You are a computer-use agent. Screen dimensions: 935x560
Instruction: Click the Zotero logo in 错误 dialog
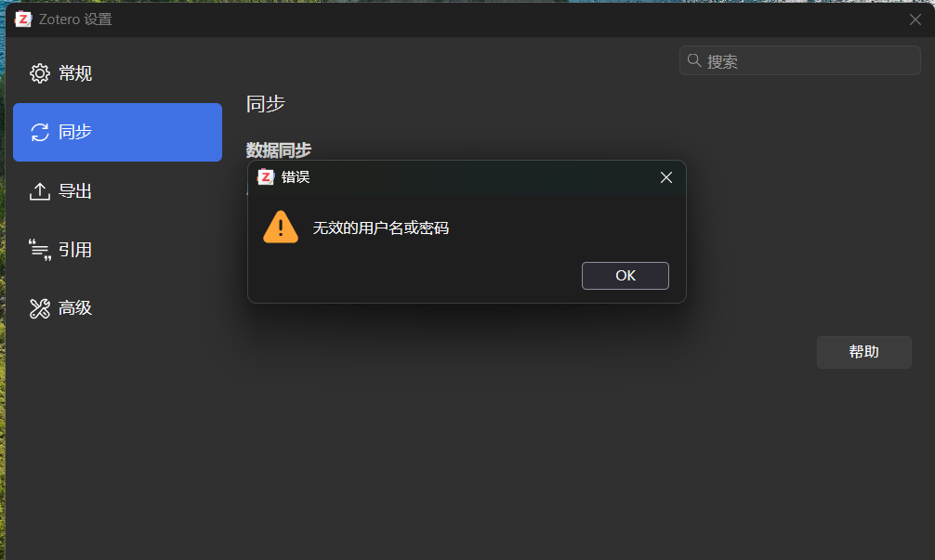coord(266,177)
